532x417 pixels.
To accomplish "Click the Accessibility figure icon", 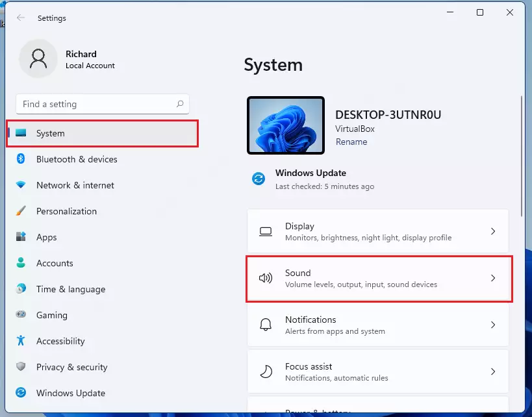I will pos(21,340).
